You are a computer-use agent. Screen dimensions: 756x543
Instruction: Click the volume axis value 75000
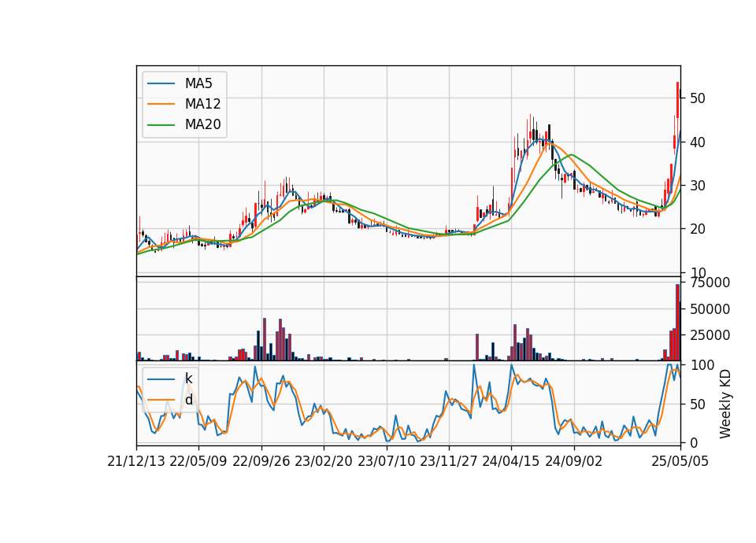pos(710,283)
